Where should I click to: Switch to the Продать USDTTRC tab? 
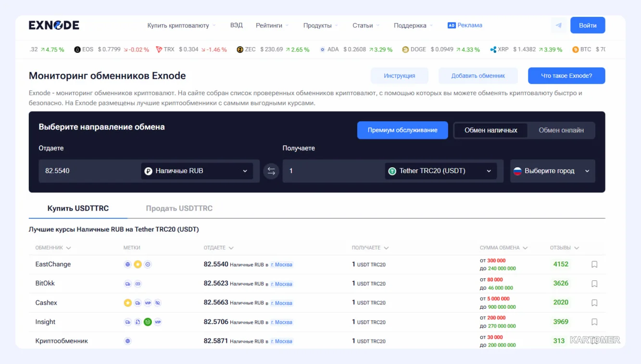[179, 208]
